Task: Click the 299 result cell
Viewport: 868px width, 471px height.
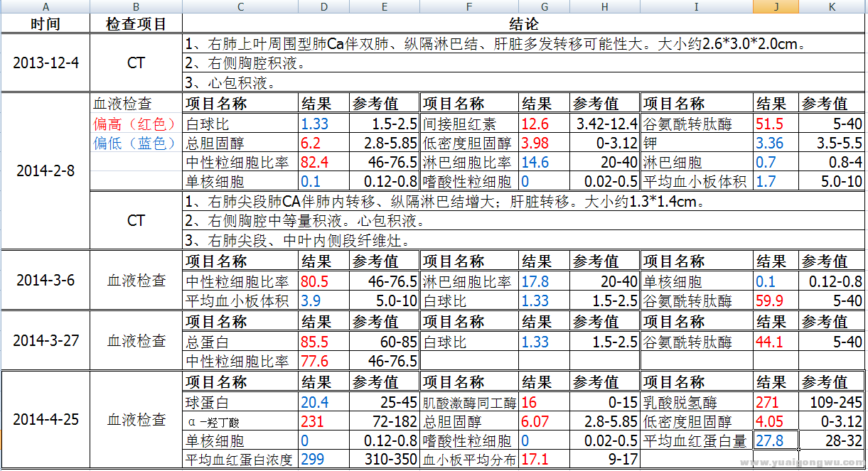Action: tap(324, 460)
